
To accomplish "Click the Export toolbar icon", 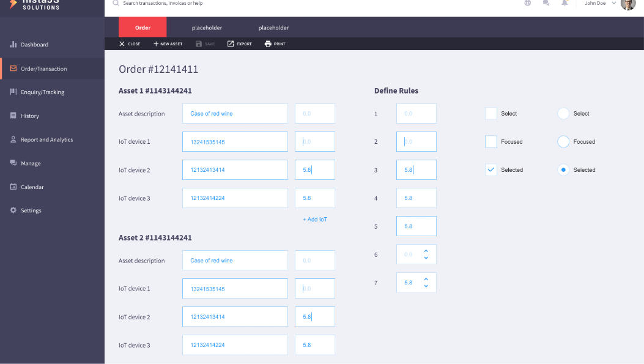I will click(231, 44).
